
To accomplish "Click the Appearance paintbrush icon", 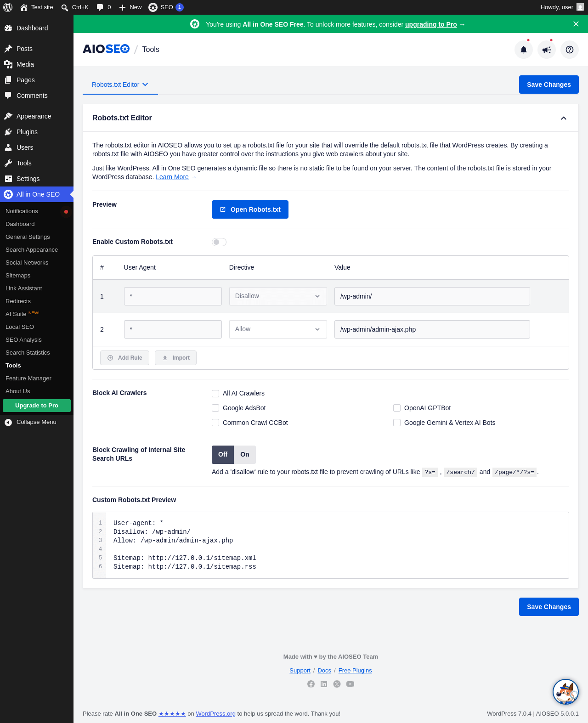I will (8, 116).
